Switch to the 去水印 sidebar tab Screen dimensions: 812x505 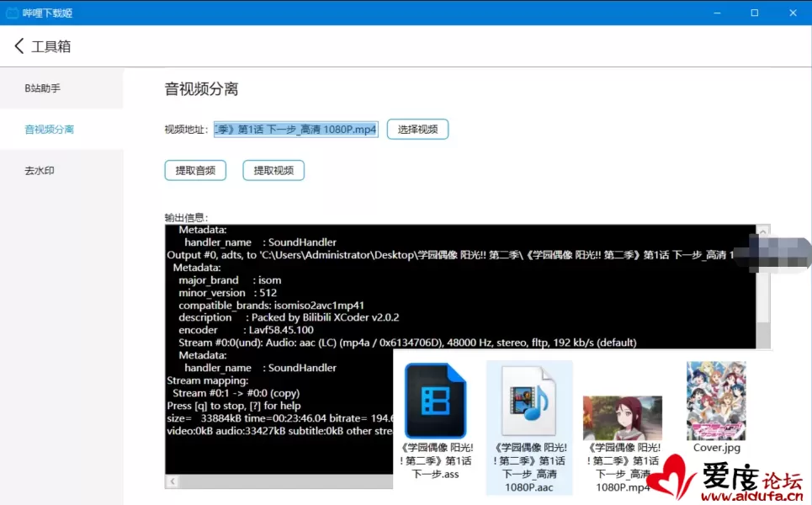click(x=61, y=170)
